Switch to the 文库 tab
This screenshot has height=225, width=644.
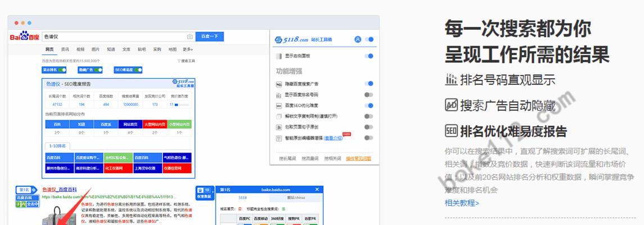(126, 49)
